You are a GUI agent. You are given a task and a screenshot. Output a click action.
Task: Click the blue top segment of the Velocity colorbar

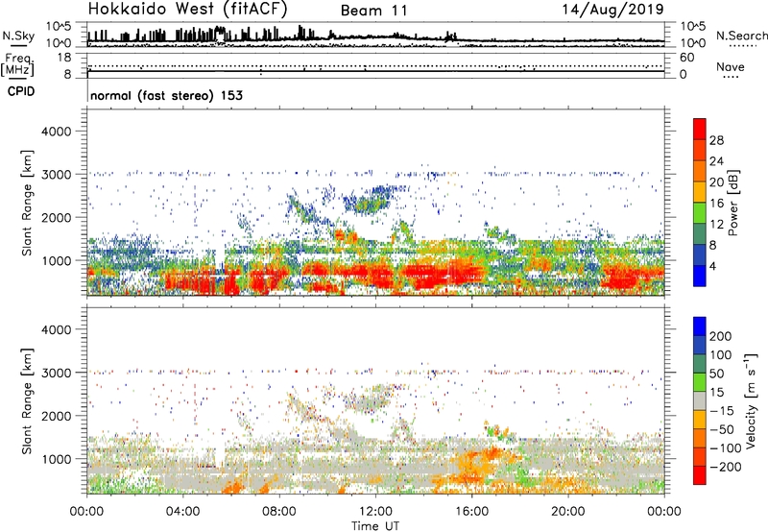(700, 326)
